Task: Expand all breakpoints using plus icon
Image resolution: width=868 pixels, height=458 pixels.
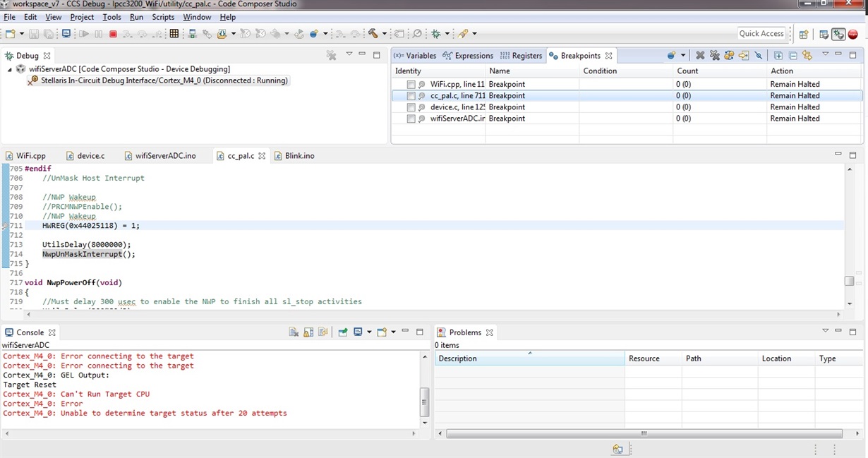Action: pos(778,55)
